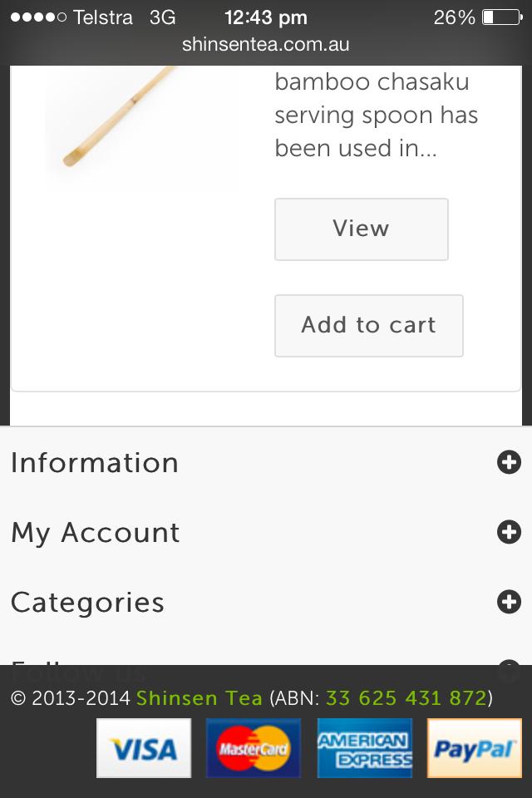Tap the ABN number 33 625 431 872
Image resolution: width=532 pixels, height=798 pixels.
pos(406,697)
